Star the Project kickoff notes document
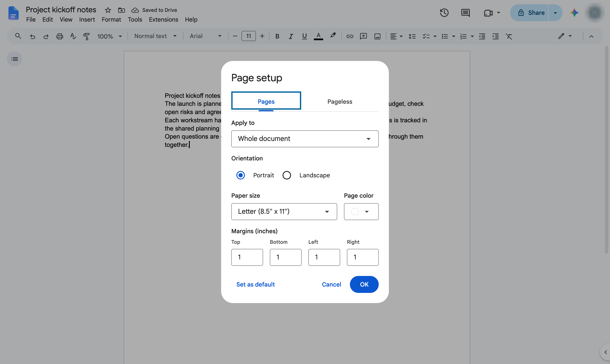Viewport: 610px width, 364px height. point(108,10)
